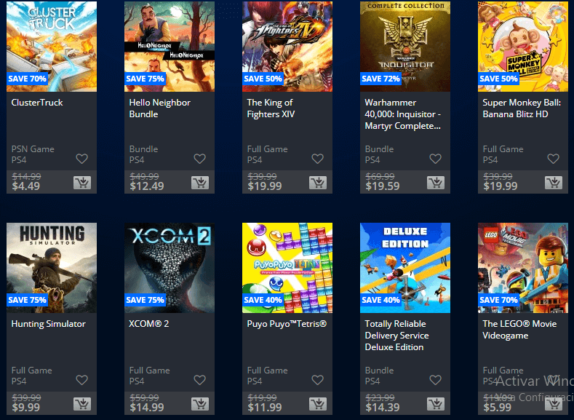Add Hello Neighbor Bundle to cart

tap(200, 182)
